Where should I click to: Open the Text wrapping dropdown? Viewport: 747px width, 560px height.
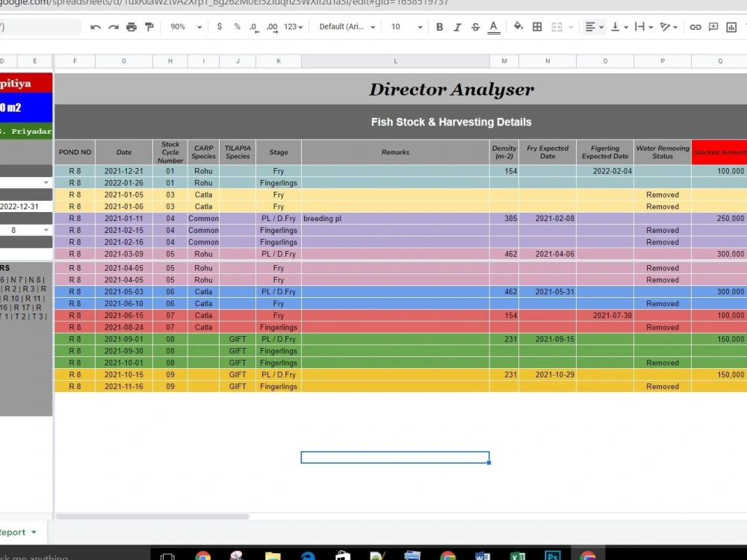click(644, 27)
